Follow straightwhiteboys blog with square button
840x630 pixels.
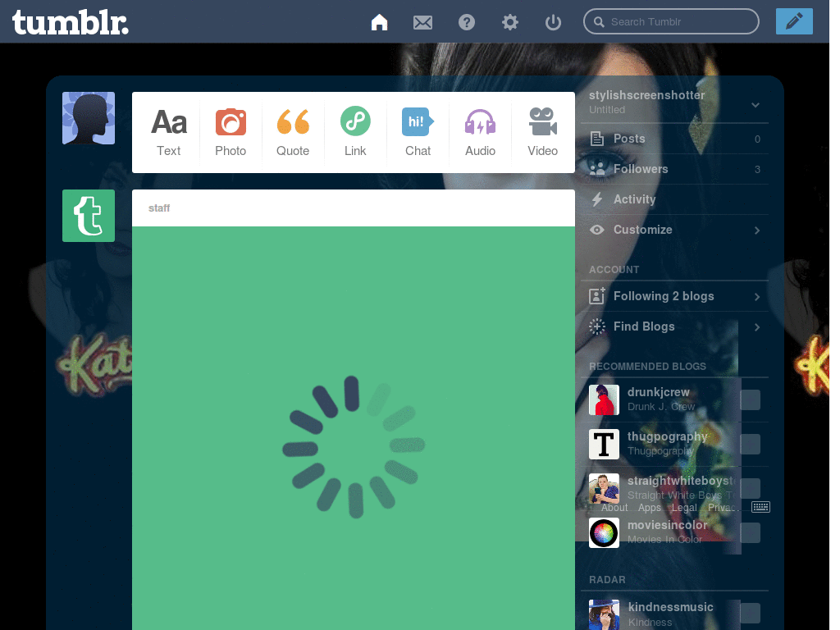point(750,489)
